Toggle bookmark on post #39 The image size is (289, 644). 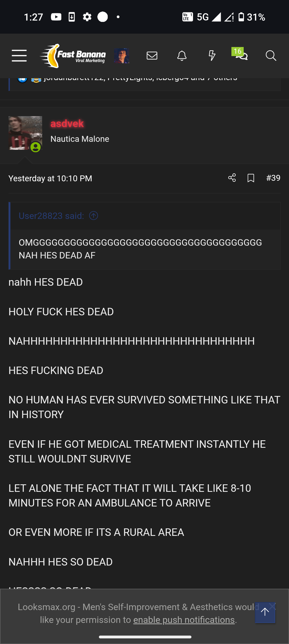coord(251,178)
